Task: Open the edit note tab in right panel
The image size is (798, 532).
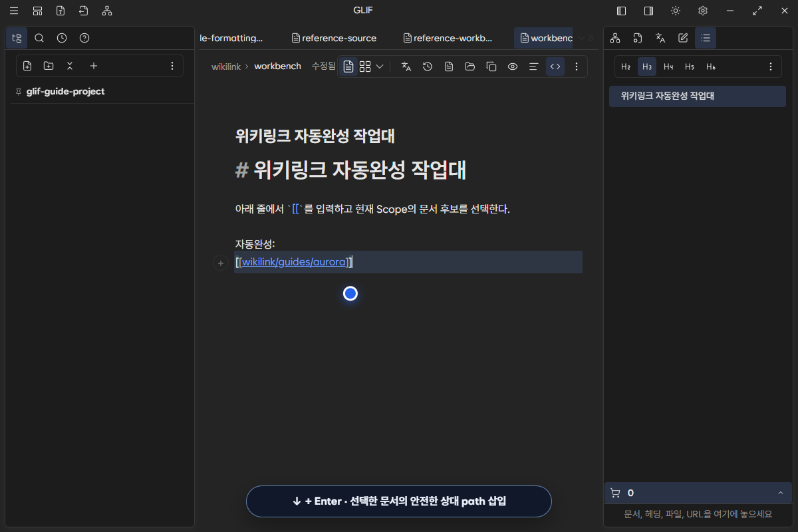Action: pyautogui.click(x=683, y=38)
